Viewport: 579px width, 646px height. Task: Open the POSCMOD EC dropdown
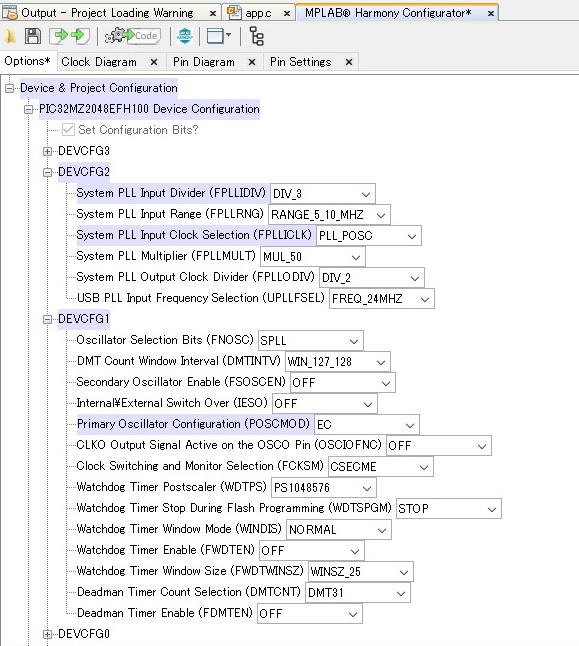click(367, 425)
